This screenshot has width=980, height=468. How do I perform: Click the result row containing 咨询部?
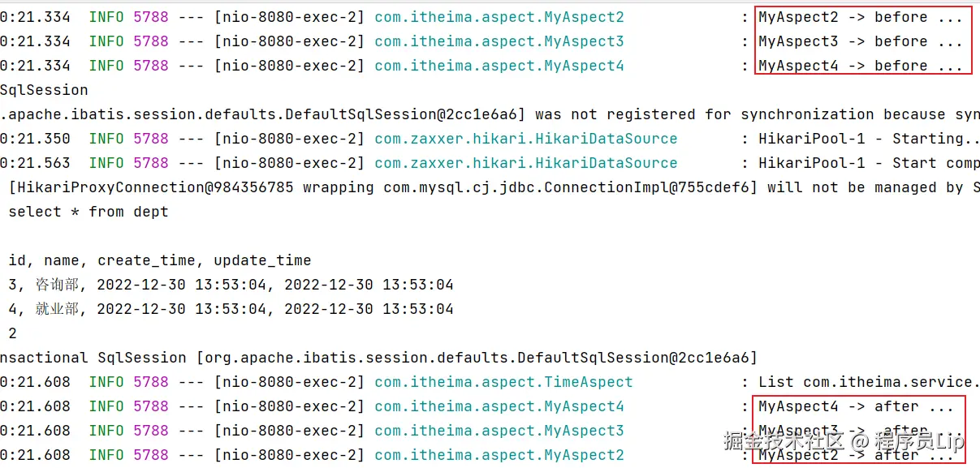231,285
